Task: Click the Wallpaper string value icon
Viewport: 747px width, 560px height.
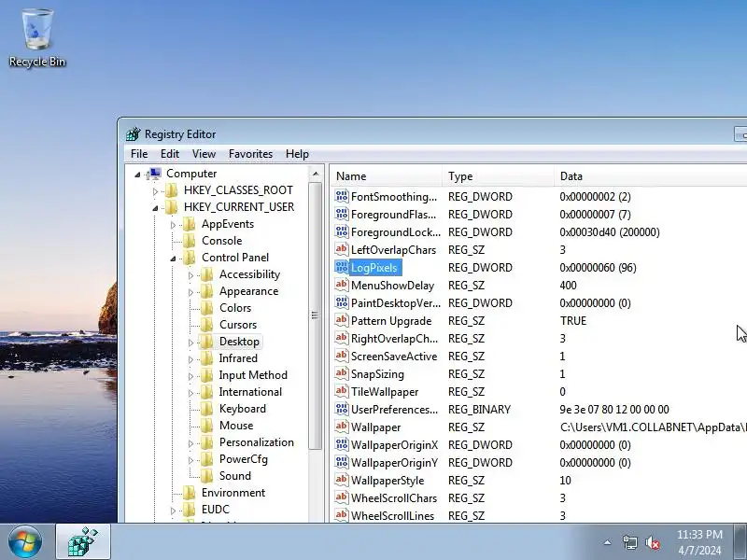Action: coord(342,427)
